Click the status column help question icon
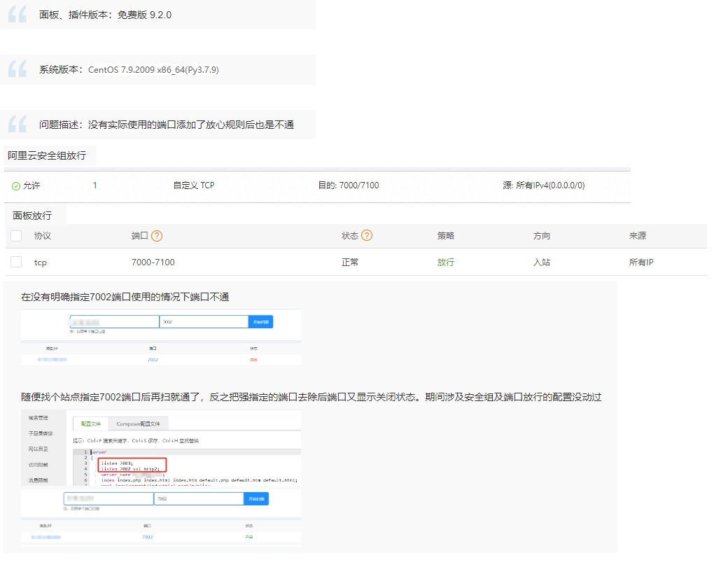Screen dimensions: 728x567 point(367,235)
